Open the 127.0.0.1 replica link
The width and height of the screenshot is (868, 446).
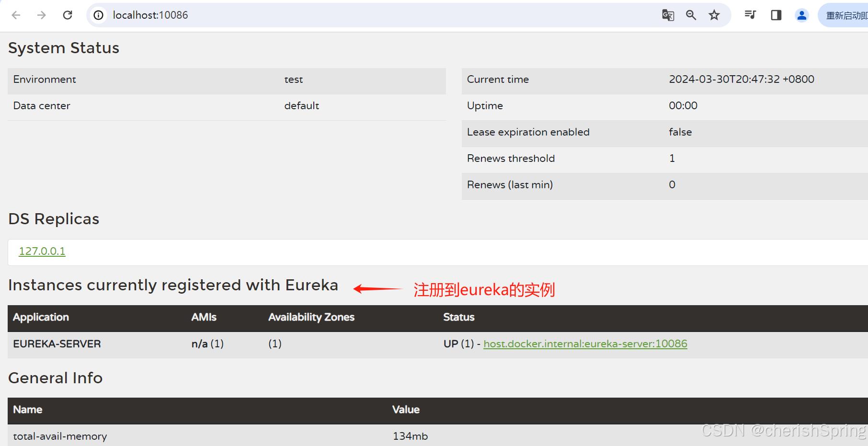coord(42,251)
